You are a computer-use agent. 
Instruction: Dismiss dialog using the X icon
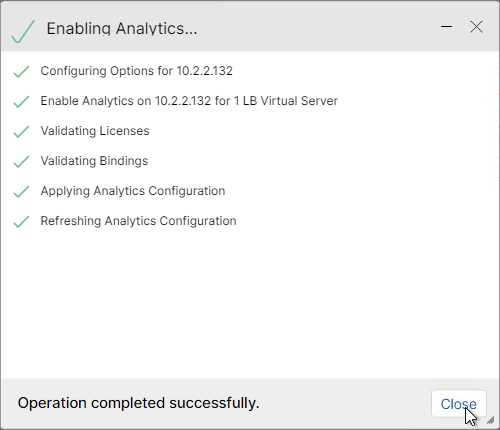[476, 27]
